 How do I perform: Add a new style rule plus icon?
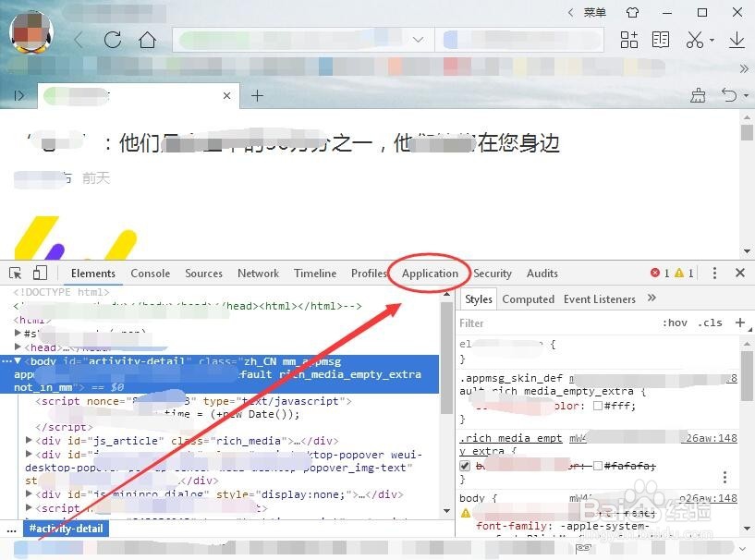740,323
